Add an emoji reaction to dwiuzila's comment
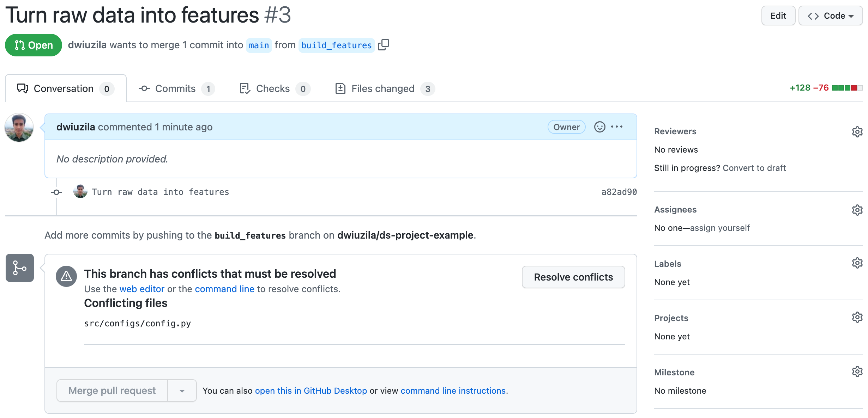The height and width of the screenshot is (418, 868). click(599, 127)
